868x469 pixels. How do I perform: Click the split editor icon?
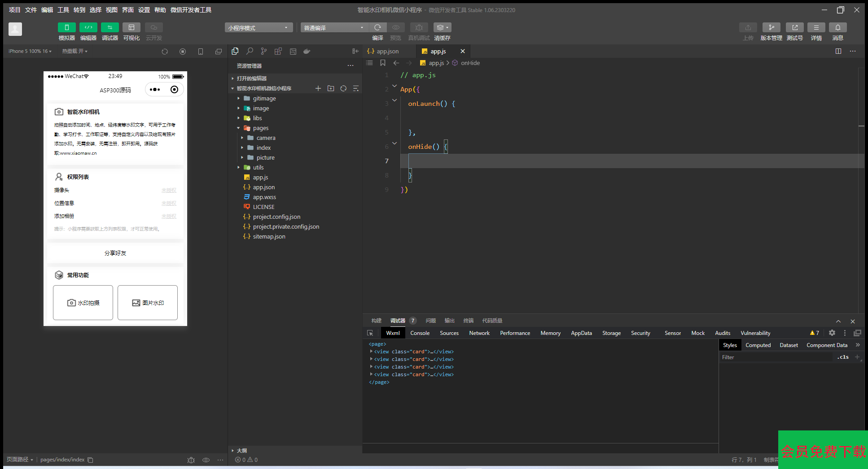click(x=838, y=51)
